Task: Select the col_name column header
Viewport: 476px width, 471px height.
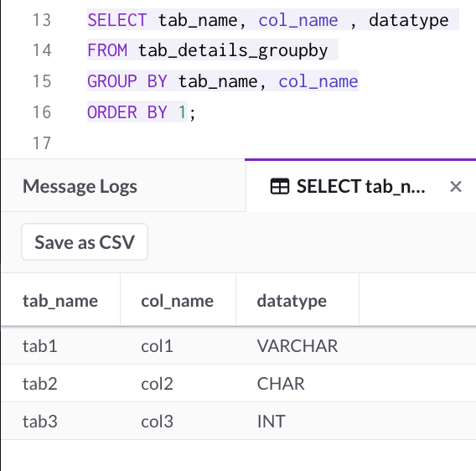Action: 178,301
